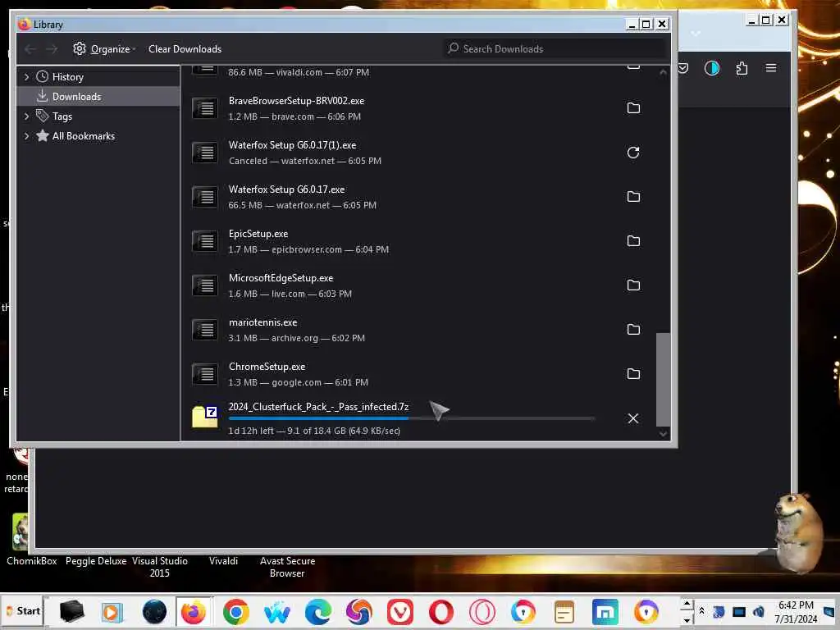Image resolution: width=840 pixels, height=630 pixels.
Task: Select Downloads in the sidebar
Action: pyautogui.click(x=76, y=97)
